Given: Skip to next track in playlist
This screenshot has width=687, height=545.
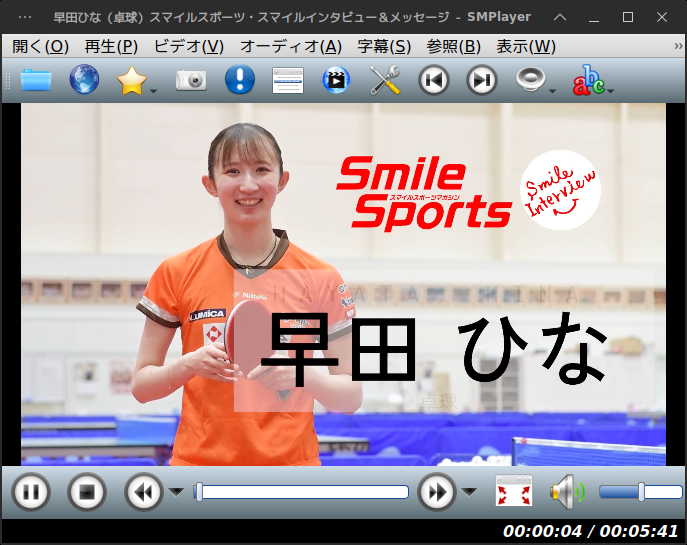Looking at the screenshot, I should point(482,80).
